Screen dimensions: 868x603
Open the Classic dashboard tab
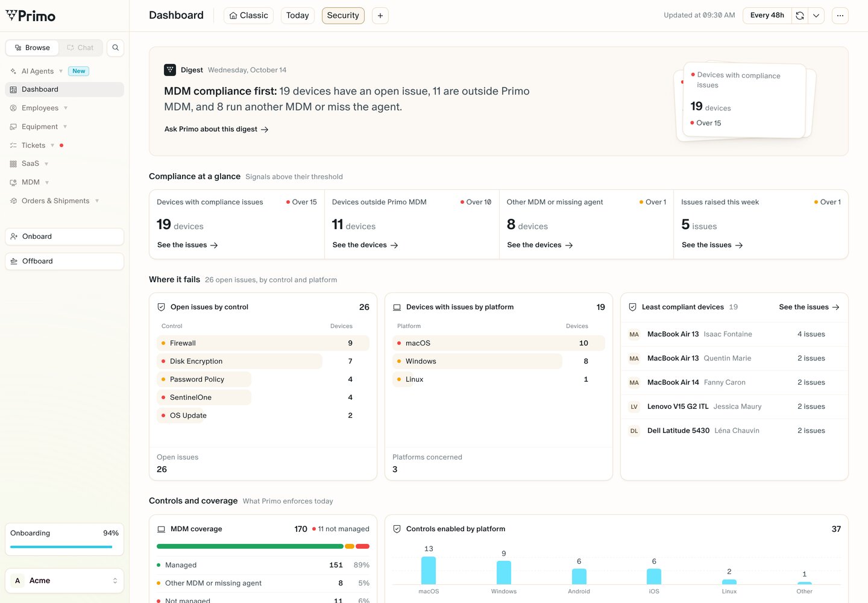[248, 16]
